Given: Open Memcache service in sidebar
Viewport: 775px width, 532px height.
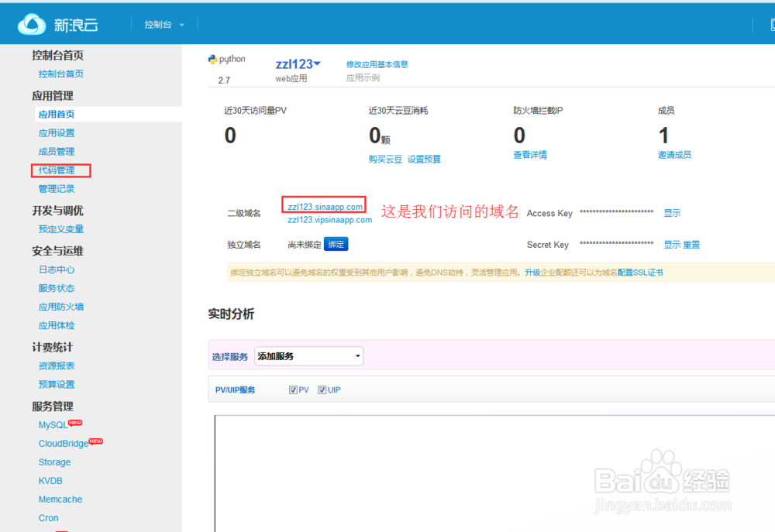Looking at the screenshot, I should (x=60, y=499).
